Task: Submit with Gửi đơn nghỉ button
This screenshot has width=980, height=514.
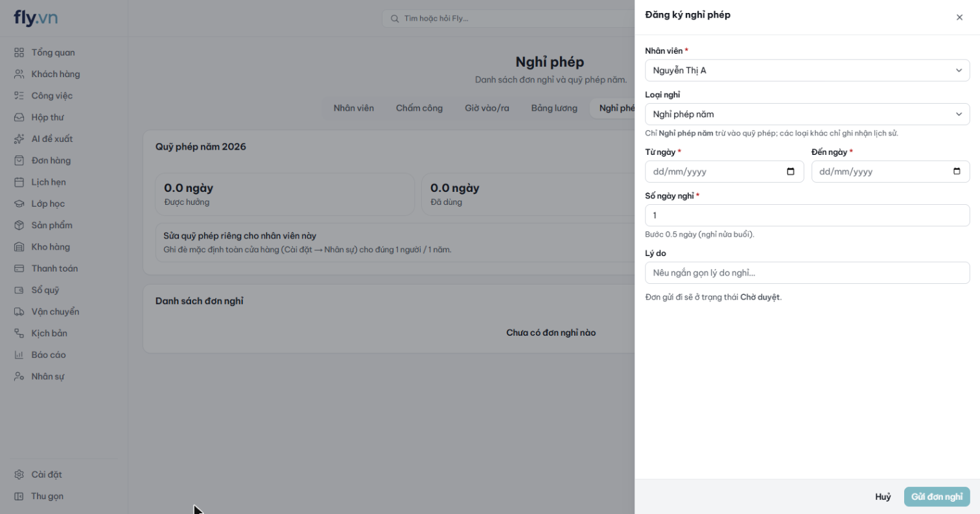Action: (937, 496)
